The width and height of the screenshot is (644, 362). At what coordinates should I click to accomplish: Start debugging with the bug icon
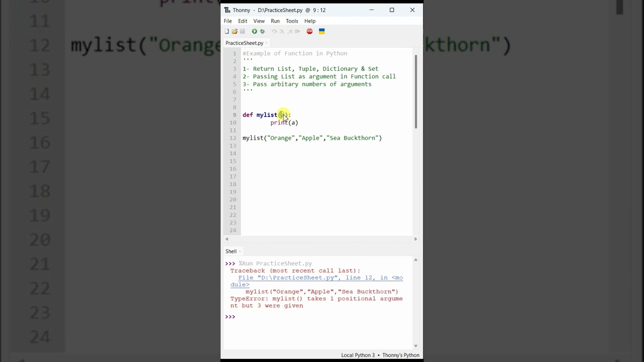point(262,31)
